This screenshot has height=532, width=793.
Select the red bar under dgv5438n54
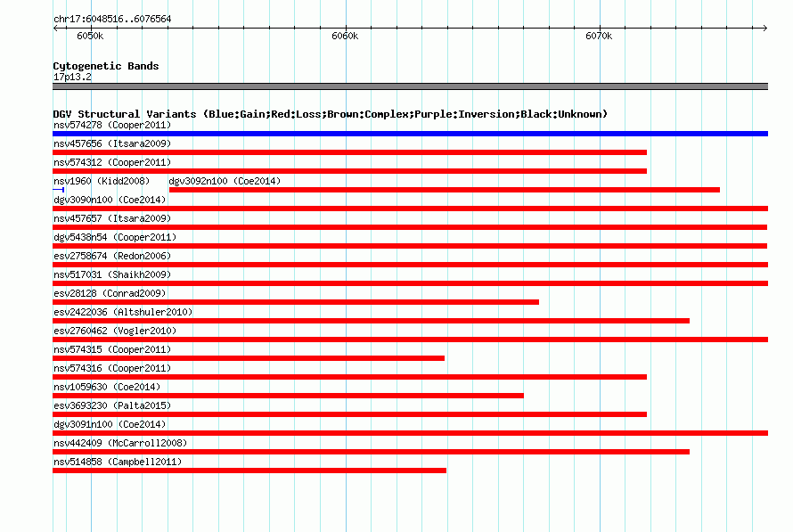(410, 246)
